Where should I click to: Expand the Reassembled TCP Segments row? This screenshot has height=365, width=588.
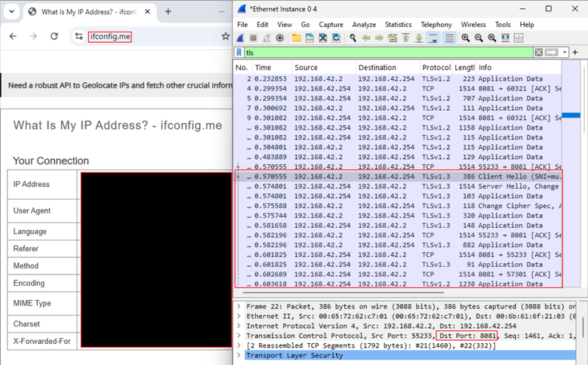click(x=239, y=345)
